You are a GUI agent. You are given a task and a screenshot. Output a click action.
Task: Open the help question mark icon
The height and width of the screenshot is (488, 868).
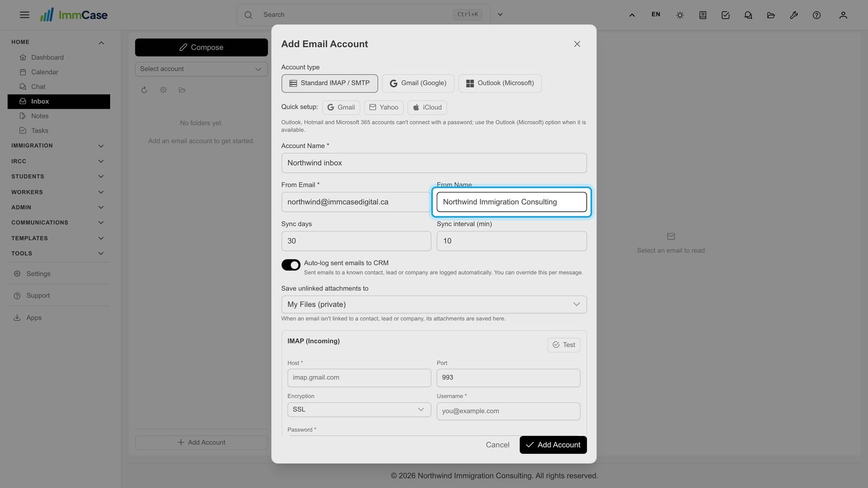pos(816,15)
